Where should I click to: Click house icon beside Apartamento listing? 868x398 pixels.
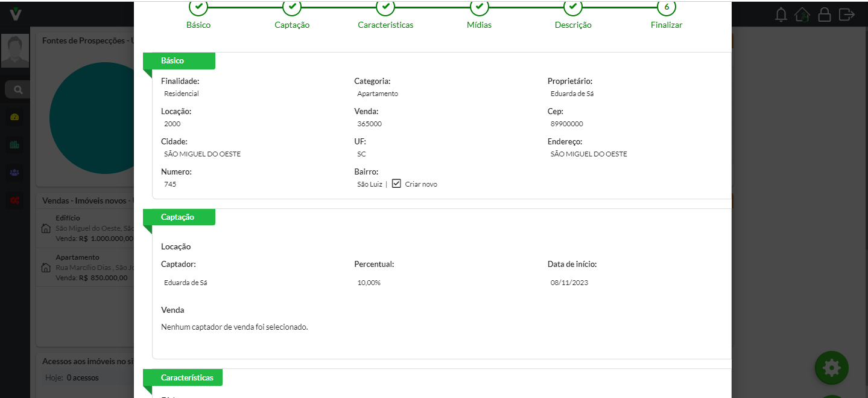45,268
